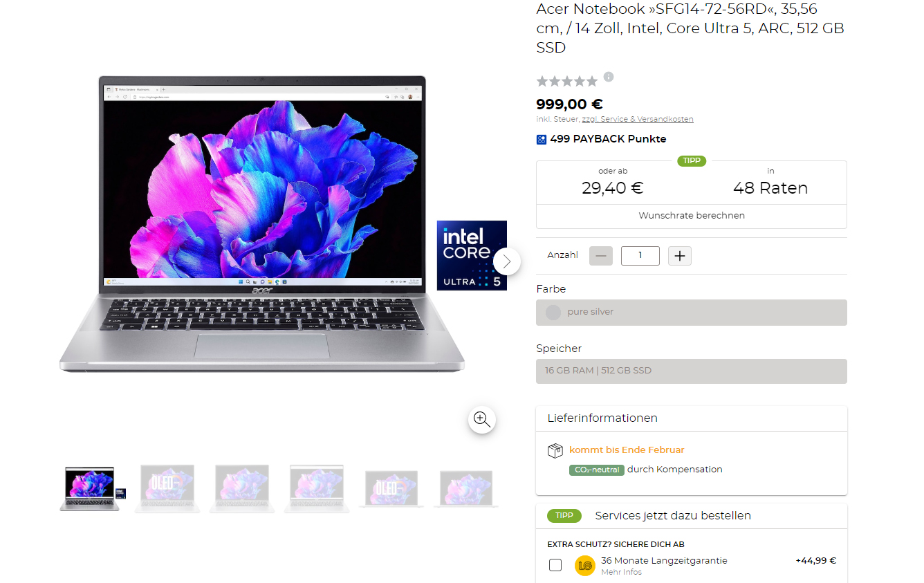This screenshot has height=583, width=924.
Task: Select the pure silver color option
Action: click(692, 312)
